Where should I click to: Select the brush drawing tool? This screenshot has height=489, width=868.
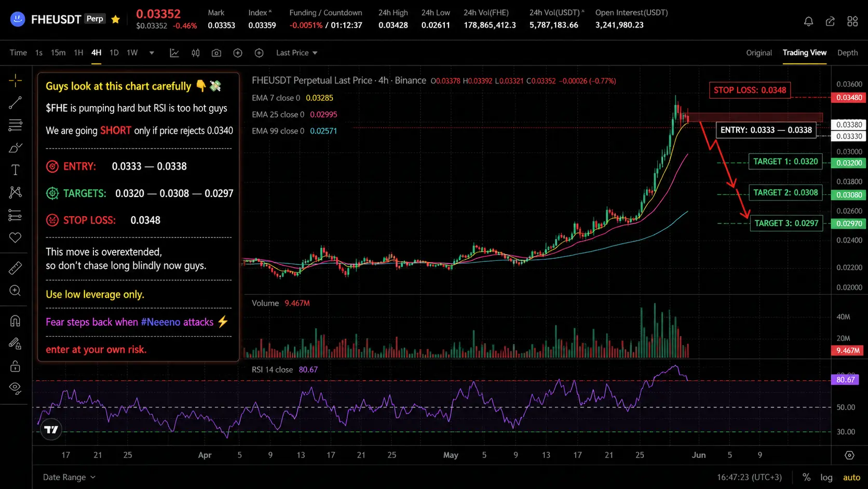tap(15, 148)
